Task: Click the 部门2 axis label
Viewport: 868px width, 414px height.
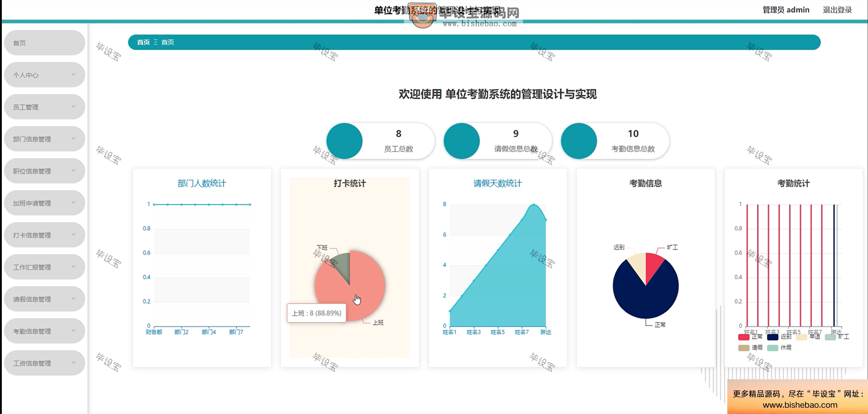Action: pyautogui.click(x=181, y=332)
